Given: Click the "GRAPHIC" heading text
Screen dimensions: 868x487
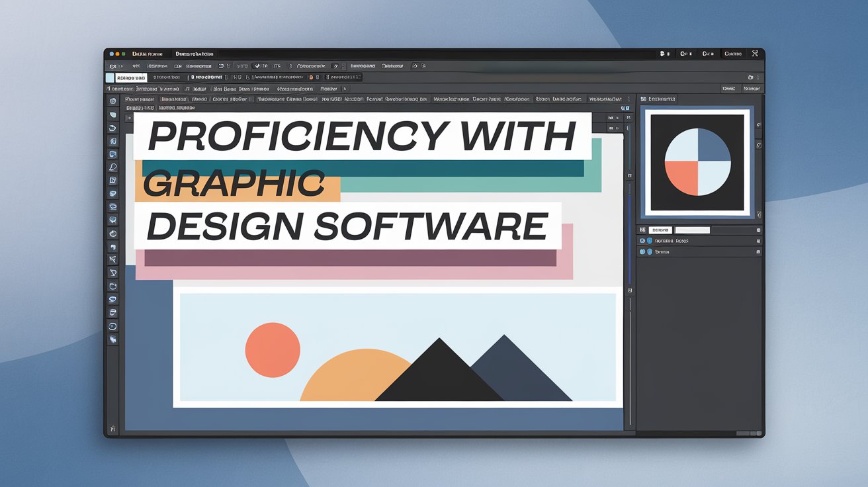Looking at the screenshot, I should pos(234,183).
